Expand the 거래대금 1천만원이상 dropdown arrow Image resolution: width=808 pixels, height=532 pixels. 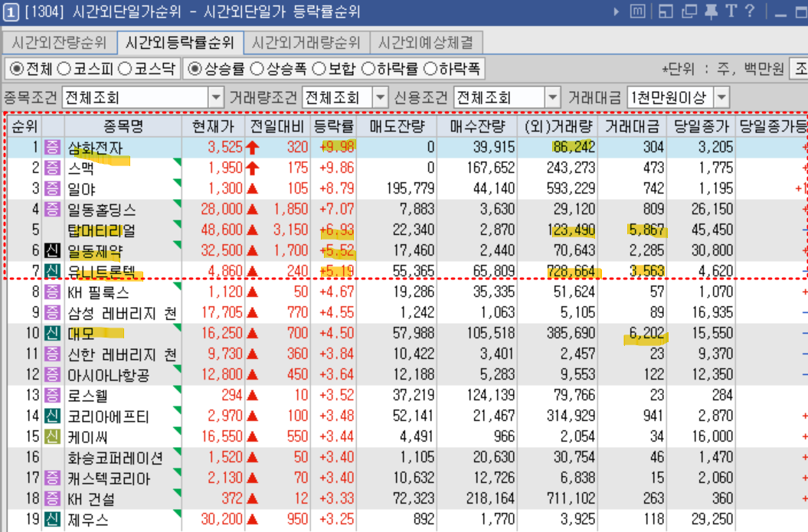tap(721, 97)
